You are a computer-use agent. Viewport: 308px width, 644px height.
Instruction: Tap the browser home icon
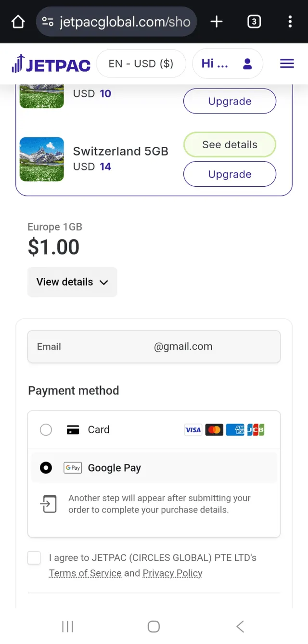pyautogui.click(x=18, y=22)
